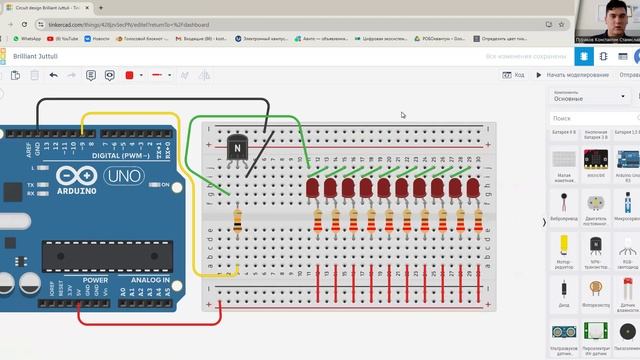
Task: Switch to schematic view icon
Action: point(603,56)
